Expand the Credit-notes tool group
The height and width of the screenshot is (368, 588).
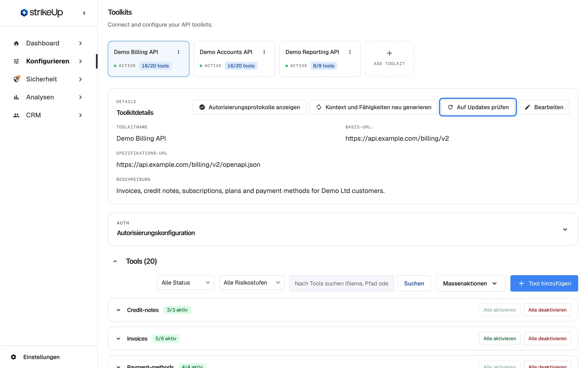[x=119, y=310]
